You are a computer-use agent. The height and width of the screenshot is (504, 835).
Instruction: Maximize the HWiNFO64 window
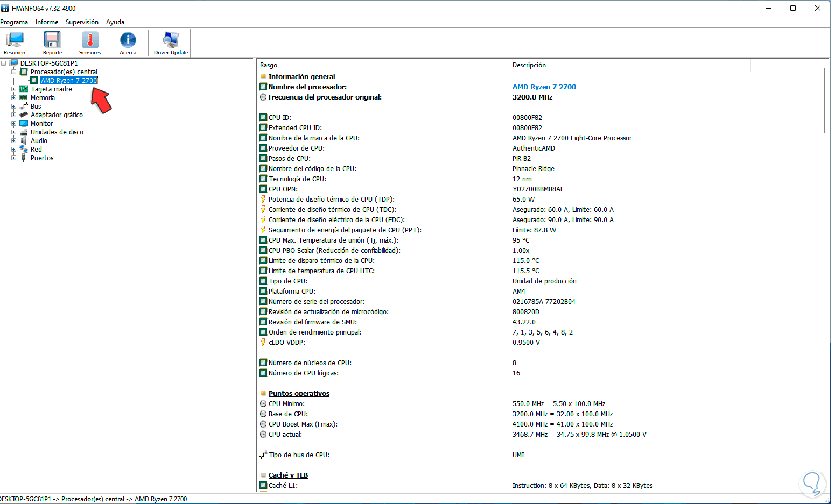tap(793, 8)
